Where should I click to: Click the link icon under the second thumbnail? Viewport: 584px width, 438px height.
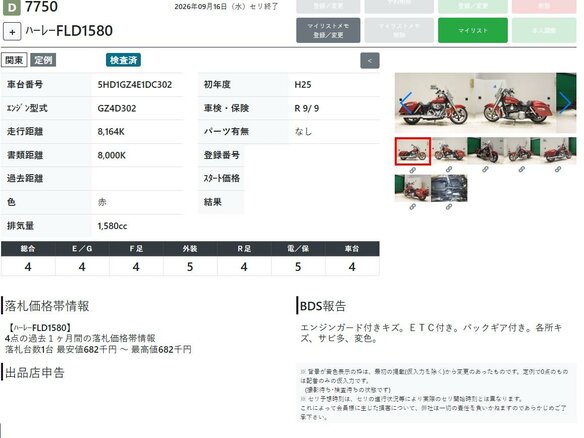(x=449, y=169)
